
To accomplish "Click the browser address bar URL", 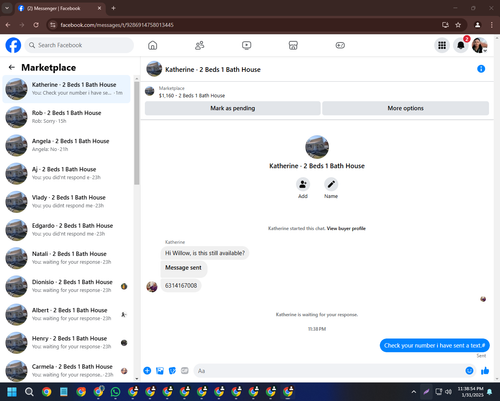I will [117, 25].
